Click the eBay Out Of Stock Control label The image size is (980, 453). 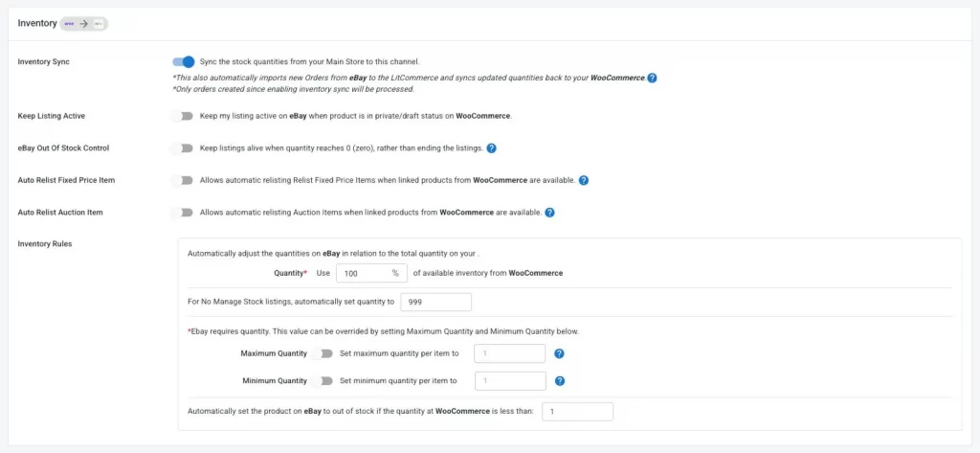tap(63, 148)
